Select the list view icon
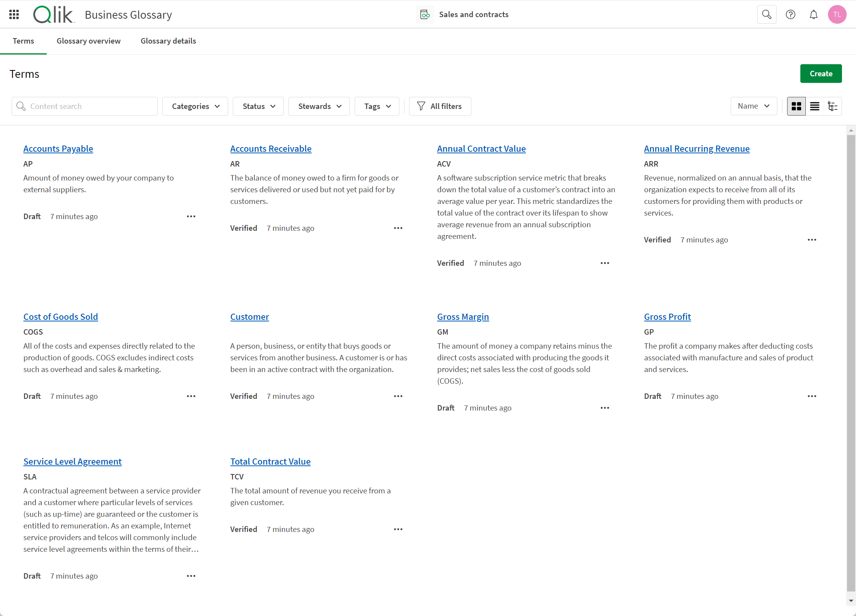The image size is (856, 616). point(814,106)
